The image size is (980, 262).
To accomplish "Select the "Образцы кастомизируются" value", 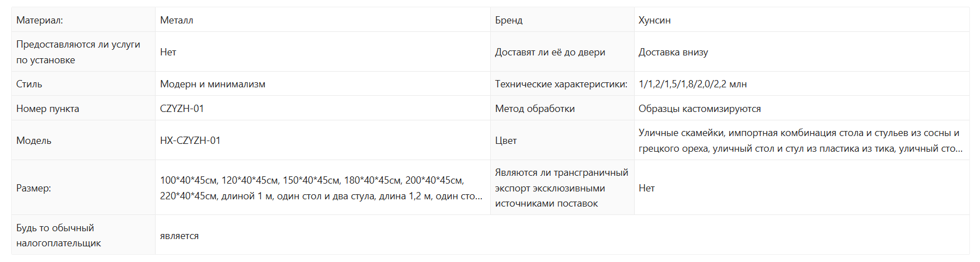I will point(700,109).
